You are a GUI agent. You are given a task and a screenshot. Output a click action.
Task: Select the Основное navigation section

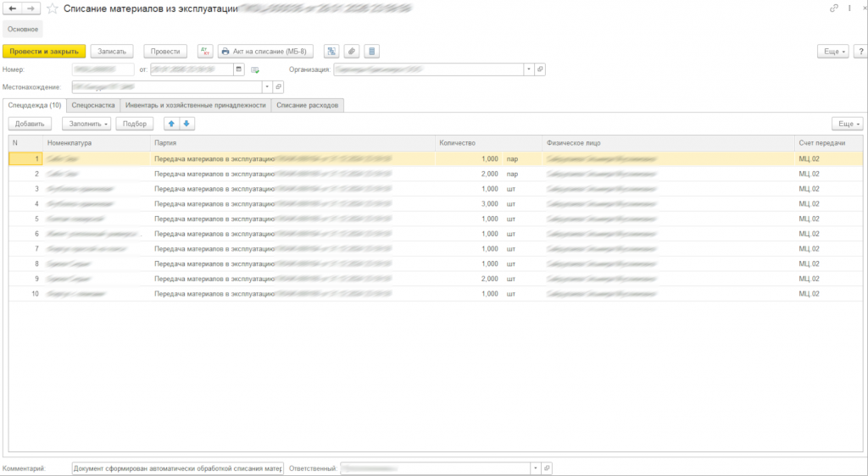(x=23, y=28)
